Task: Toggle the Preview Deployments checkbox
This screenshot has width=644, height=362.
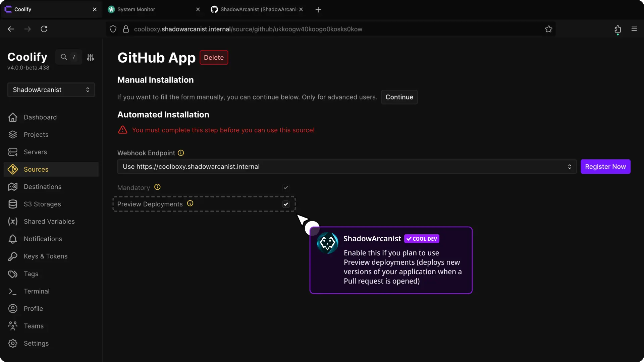Action: [286, 204]
